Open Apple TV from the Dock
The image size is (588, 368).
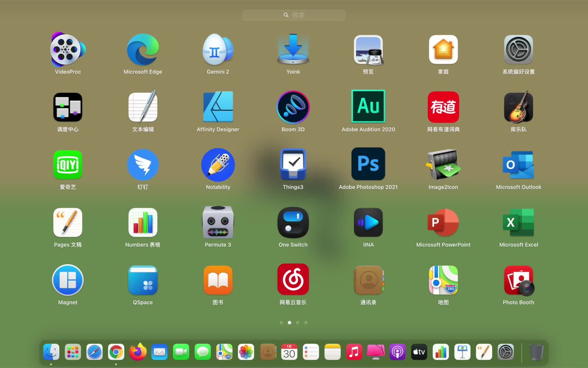[x=419, y=352]
